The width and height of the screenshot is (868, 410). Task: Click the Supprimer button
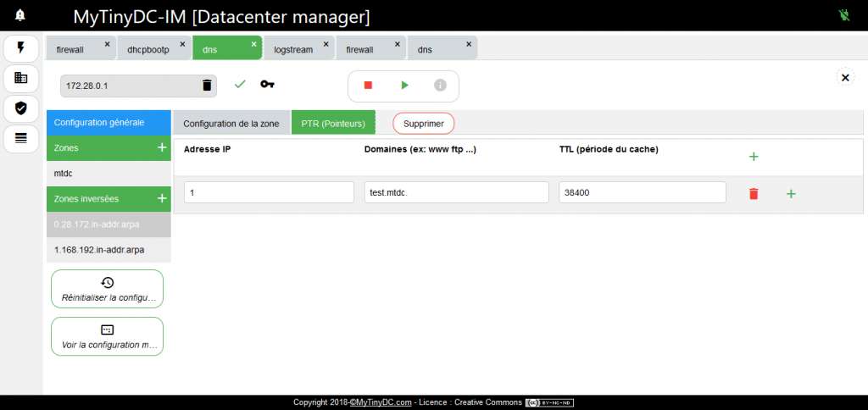(423, 123)
